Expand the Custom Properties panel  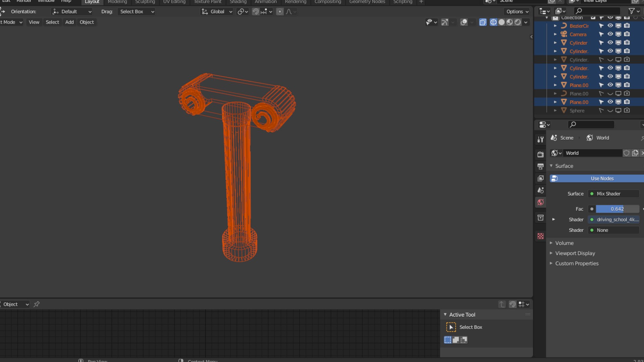click(x=577, y=263)
